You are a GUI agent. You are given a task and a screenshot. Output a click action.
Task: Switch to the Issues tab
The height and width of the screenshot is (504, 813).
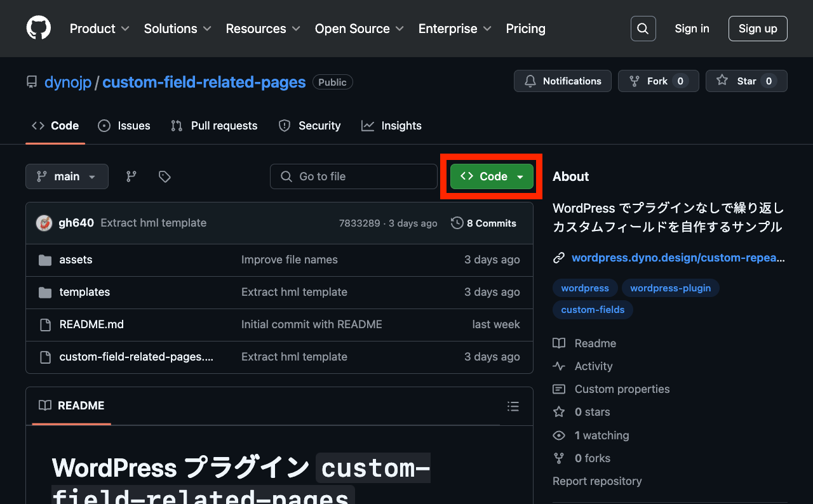pyautogui.click(x=124, y=126)
